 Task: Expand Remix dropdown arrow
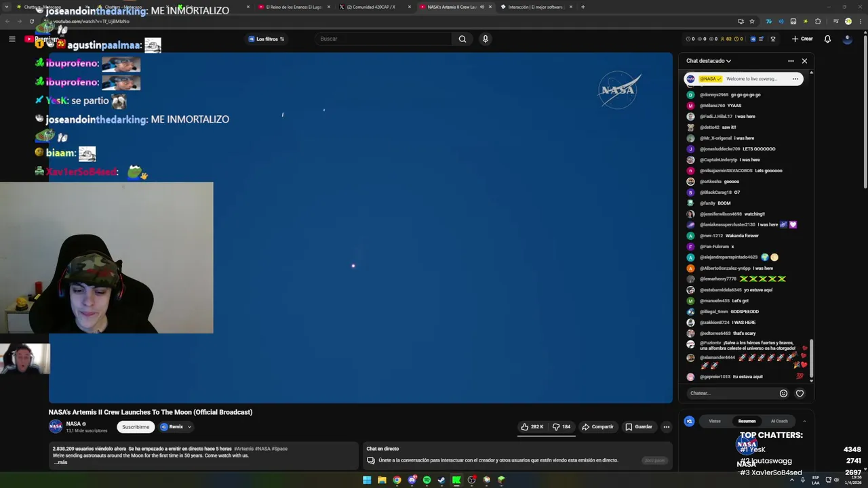tap(189, 427)
